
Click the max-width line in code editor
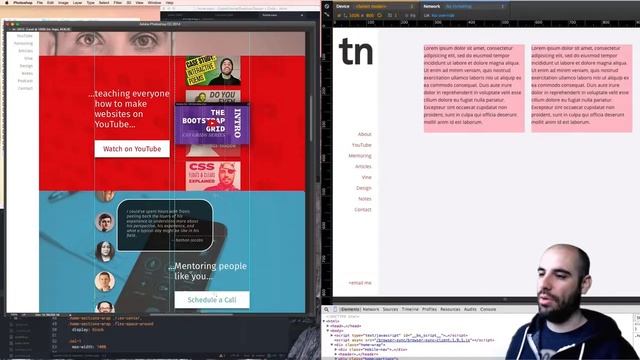point(89,347)
